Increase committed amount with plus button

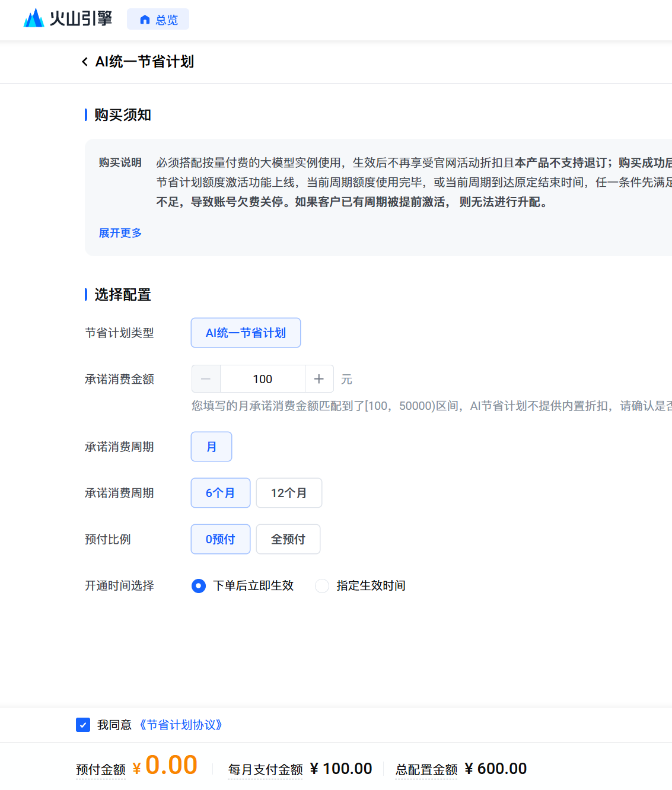(319, 379)
